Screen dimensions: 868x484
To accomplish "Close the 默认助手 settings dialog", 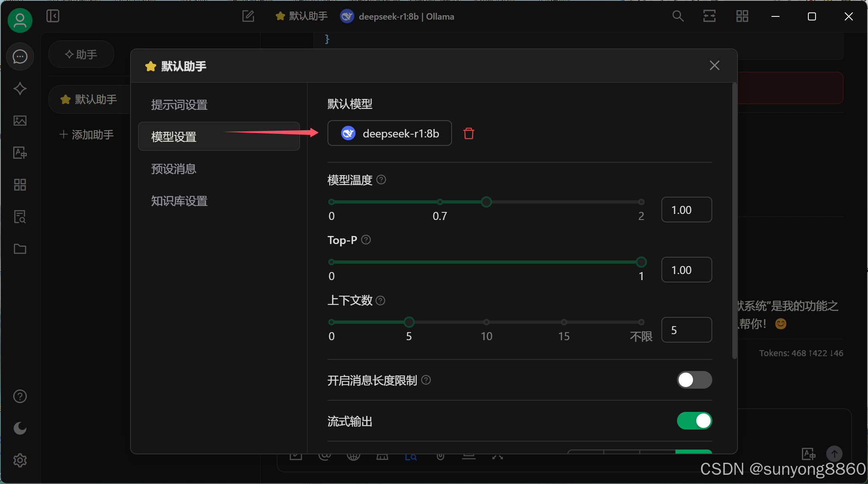I will [x=714, y=66].
